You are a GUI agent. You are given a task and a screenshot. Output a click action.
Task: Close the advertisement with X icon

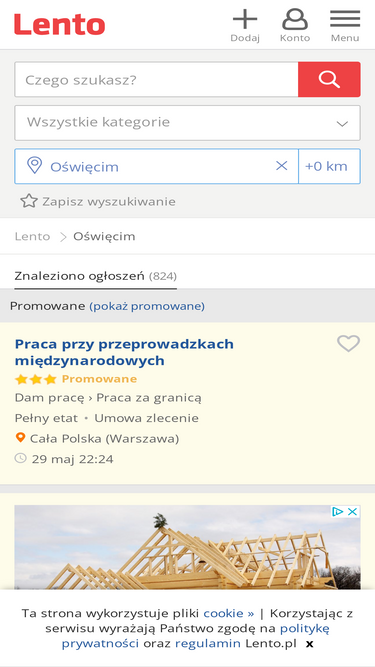tap(353, 512)
